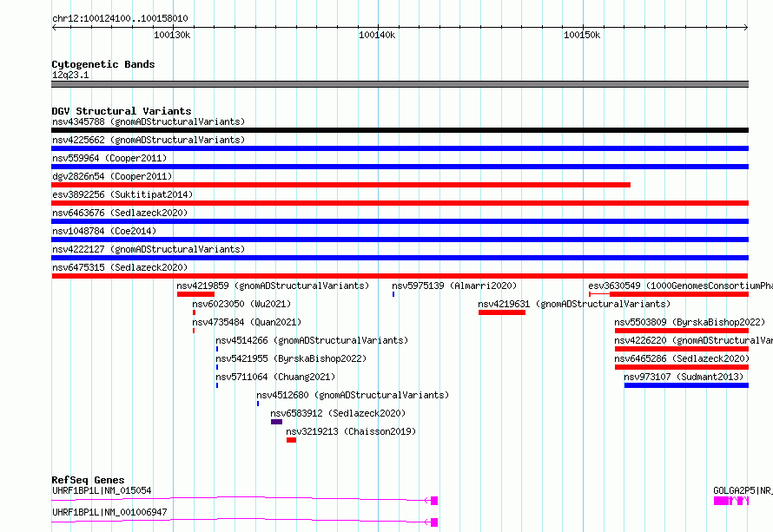This screenshot has width=773, height=532.
Task: Select the GOLGA2P5 gene label
Action: [x=743, y=490]
